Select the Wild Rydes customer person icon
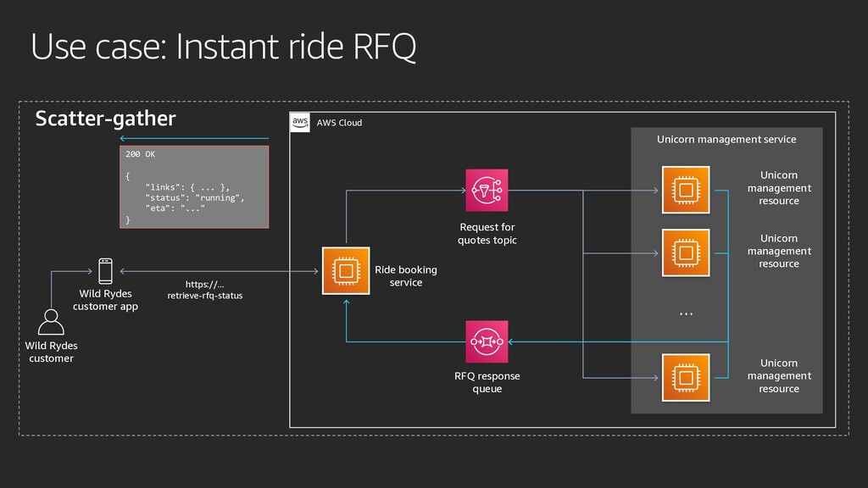 click(x=51, y=322)
